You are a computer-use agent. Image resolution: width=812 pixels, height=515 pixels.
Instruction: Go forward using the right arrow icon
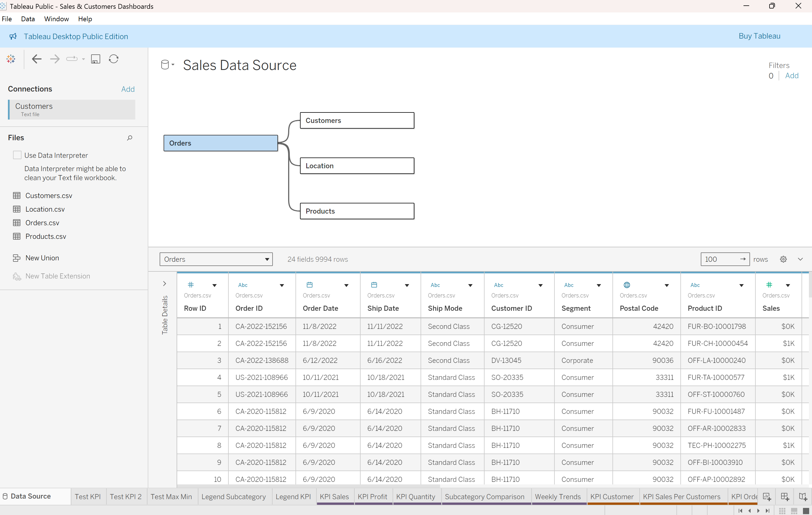point(55,59)
